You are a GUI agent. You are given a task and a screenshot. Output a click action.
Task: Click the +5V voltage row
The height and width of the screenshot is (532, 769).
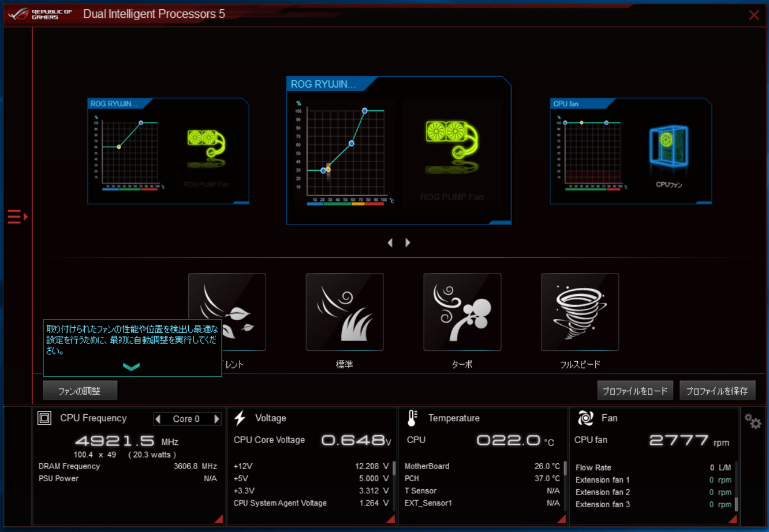coord(311,478)
